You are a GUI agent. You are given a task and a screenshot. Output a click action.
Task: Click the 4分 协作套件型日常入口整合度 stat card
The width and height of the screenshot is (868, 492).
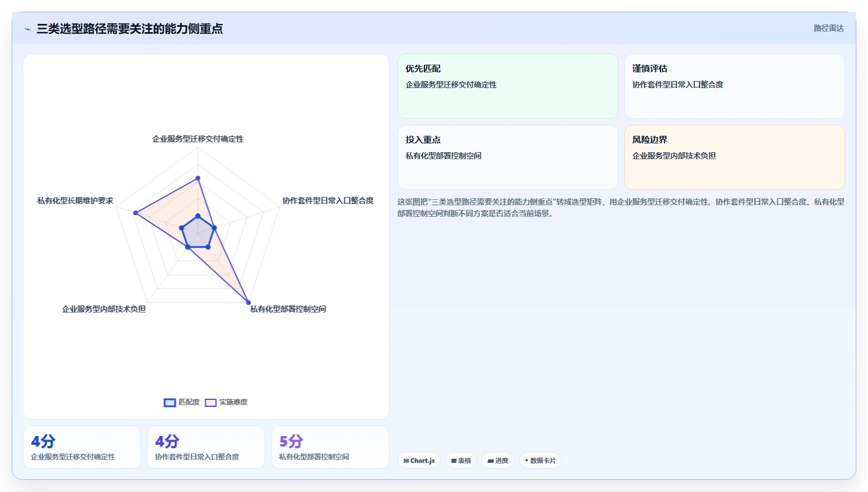206,447
